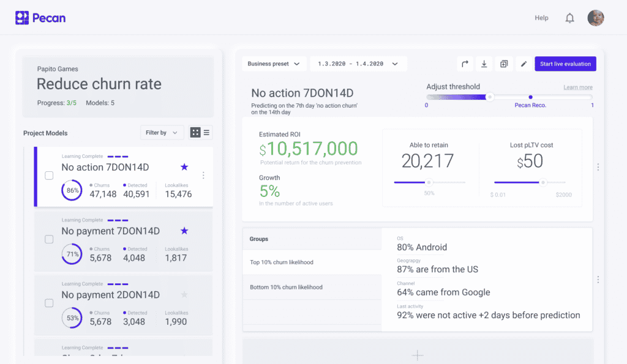Add a new card with plus
The image size is (627, 364).
point(418,355)
